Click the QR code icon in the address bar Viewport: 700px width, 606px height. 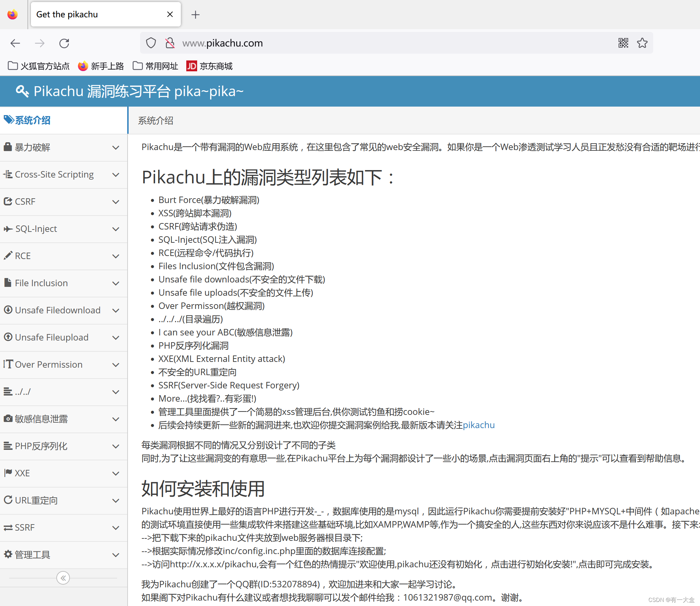(623, 43)
